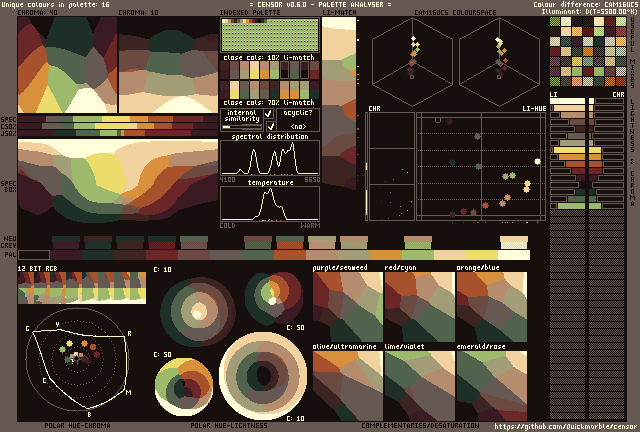This screenshot has height=432, width=640.
Task: Click the 'Illuminant: D(T=5500.00°K)' text
Action: coord(589,11)
